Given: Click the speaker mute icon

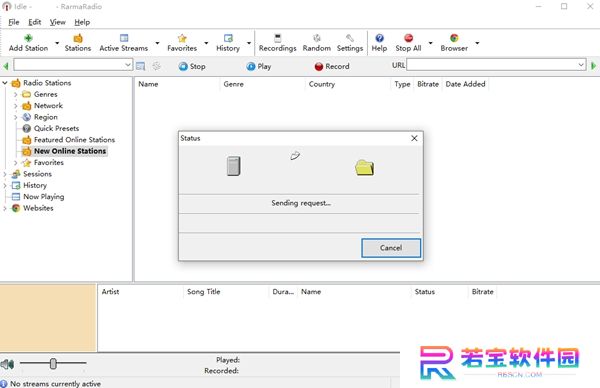Looking at the screenshot, I should coord(7,364).
